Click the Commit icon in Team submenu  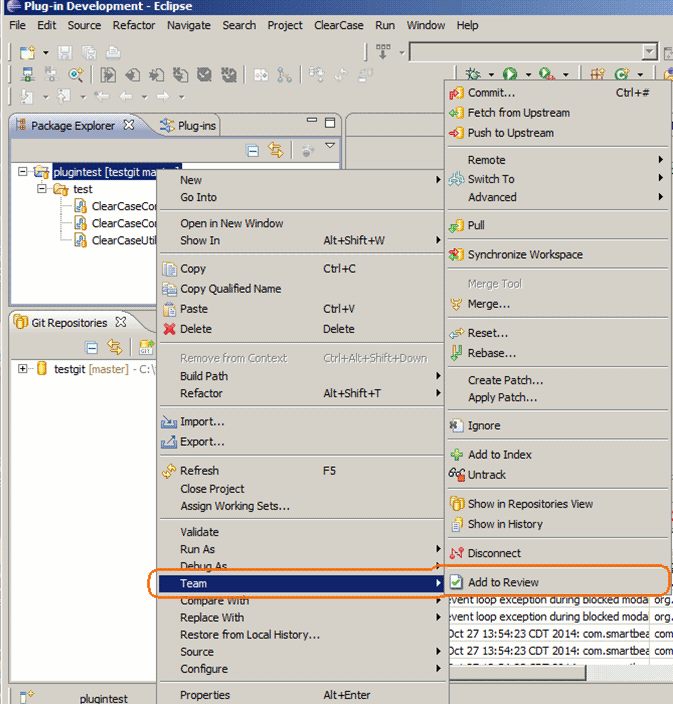pyautogui.click(x=457, y=93)
